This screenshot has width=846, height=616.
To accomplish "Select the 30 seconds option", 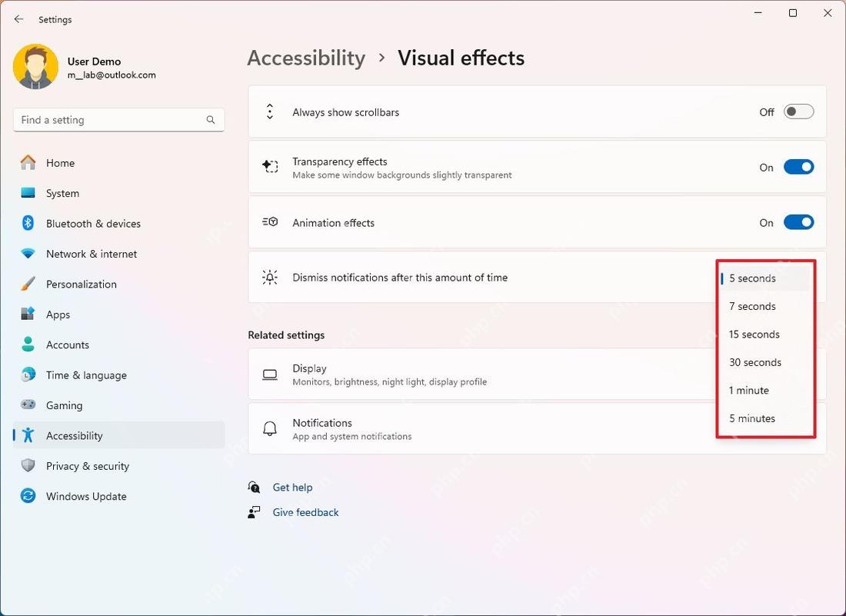I will pyautogui.click(x=765, y=362).
